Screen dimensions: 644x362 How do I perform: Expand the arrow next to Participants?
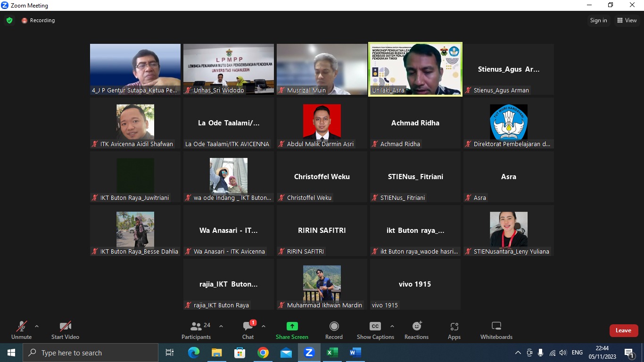tap(221, 326)
